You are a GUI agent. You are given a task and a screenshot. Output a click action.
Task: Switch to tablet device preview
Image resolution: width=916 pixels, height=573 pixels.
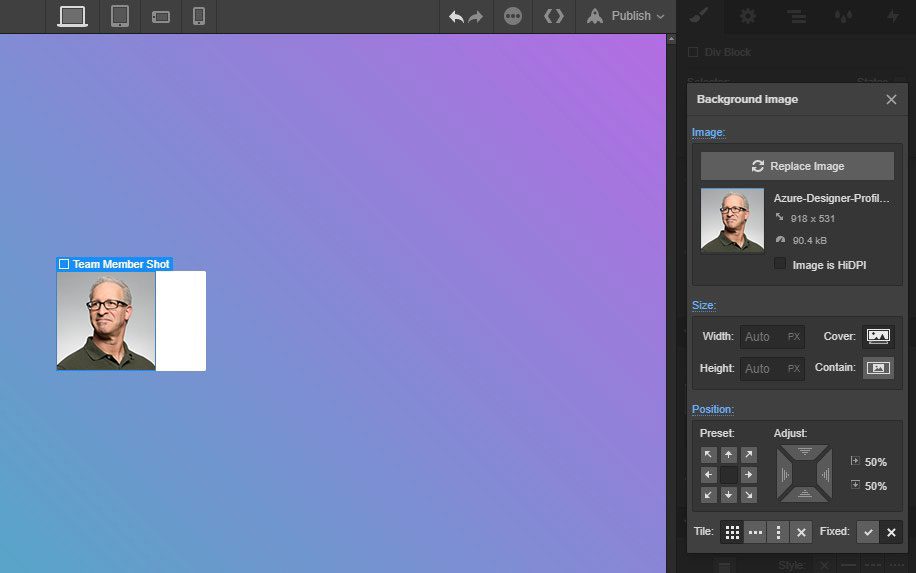(x=120, y=16)
